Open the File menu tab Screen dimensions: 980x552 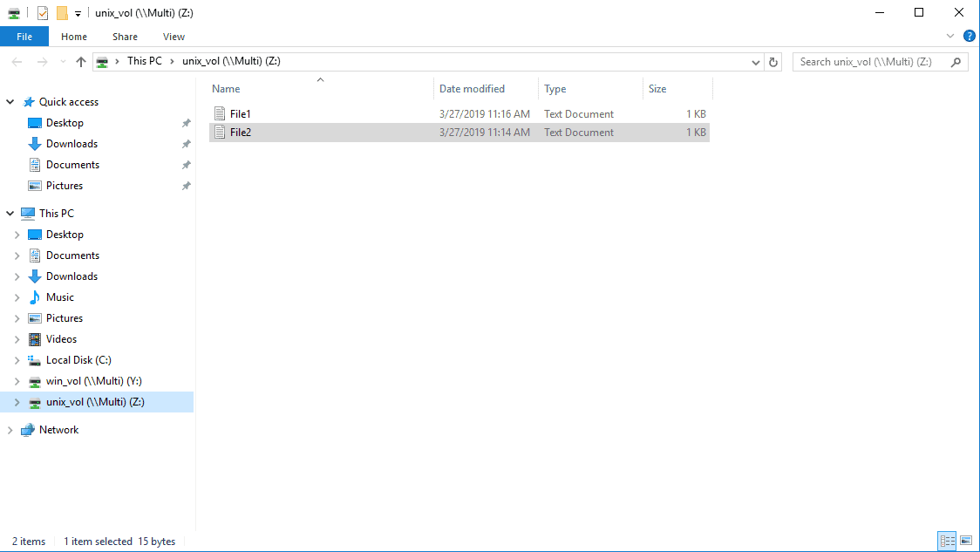pos(24,37)
